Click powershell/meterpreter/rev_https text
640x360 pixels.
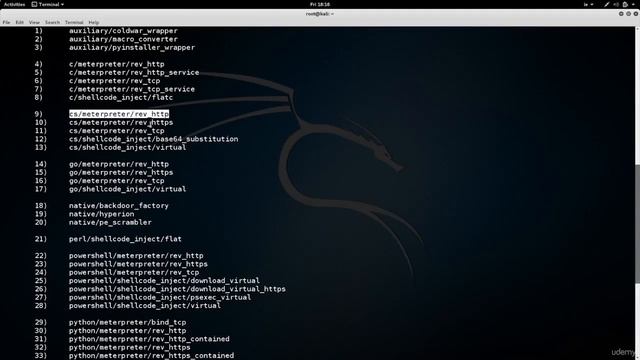point(138,264)
